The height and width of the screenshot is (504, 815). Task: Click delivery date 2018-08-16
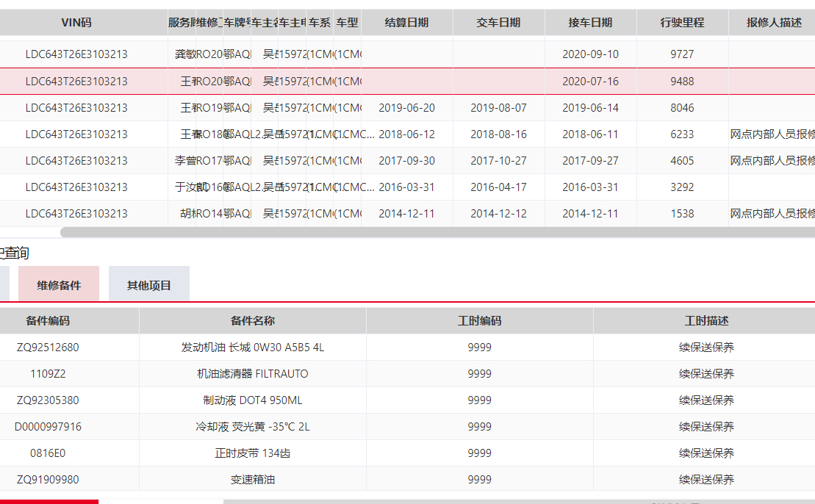click(498, 134)
